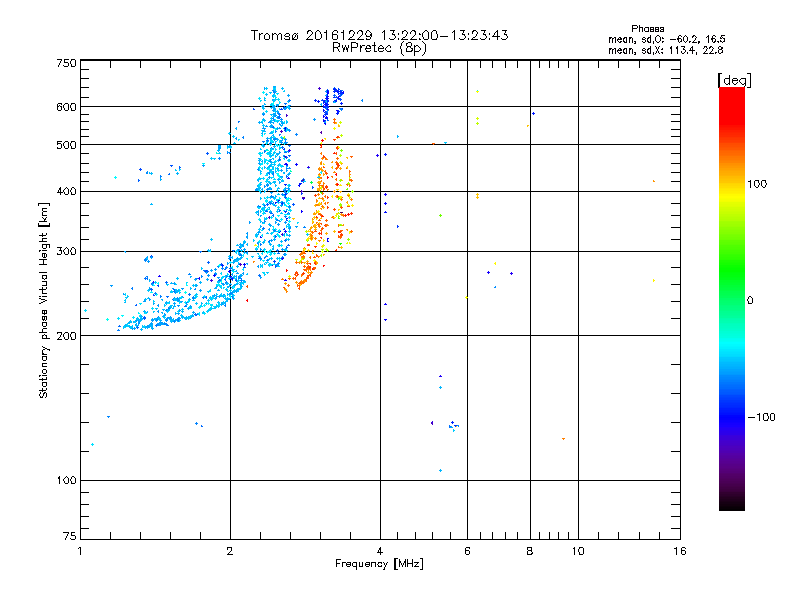800x600 pixels.
Task: Click the "[deg]" colorbar unit label
Action: tap(734, 81)
